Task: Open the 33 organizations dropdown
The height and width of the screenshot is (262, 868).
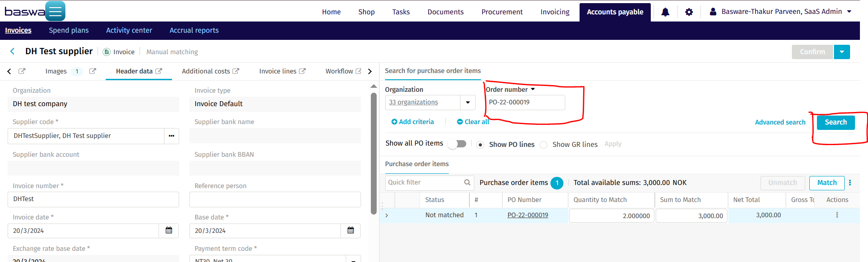Action: click(x=468, y=103)
